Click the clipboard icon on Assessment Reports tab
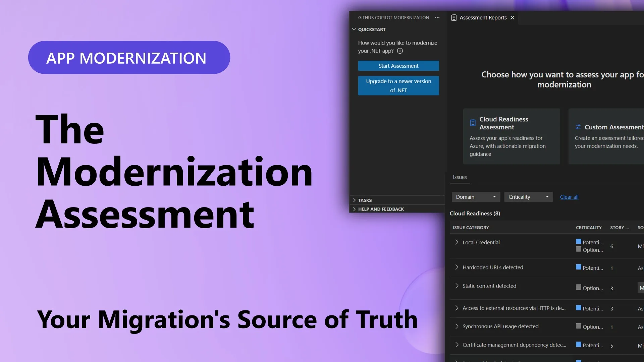 pyautogui.click(x=454, y=17)
